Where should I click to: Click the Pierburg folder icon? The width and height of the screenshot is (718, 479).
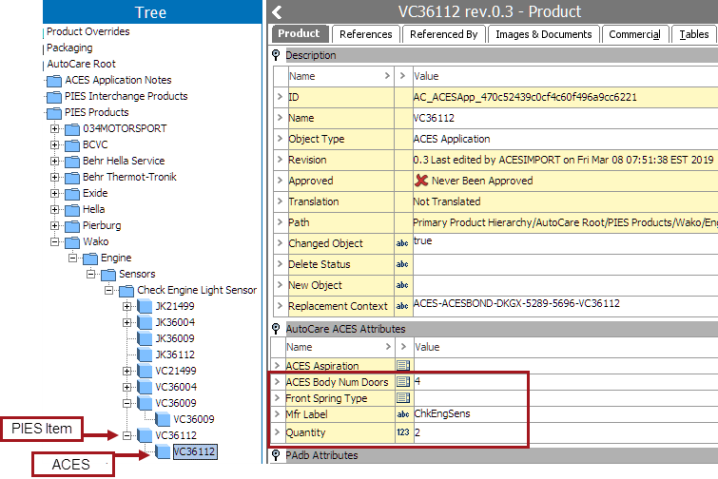pyautogui.click(x=72, y=226)
